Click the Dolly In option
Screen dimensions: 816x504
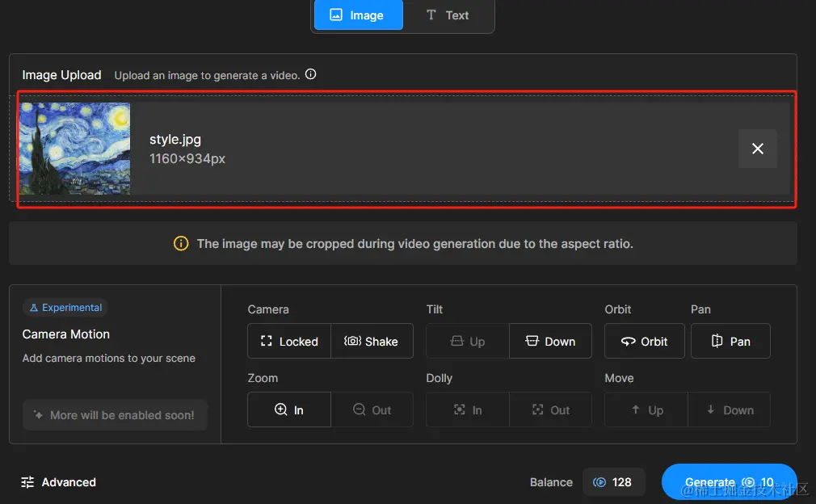point(468,409)
